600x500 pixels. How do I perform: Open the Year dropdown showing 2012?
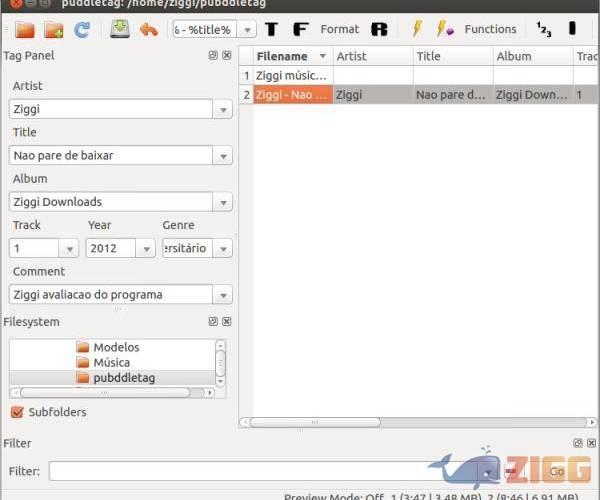click(x=146, y=248)
